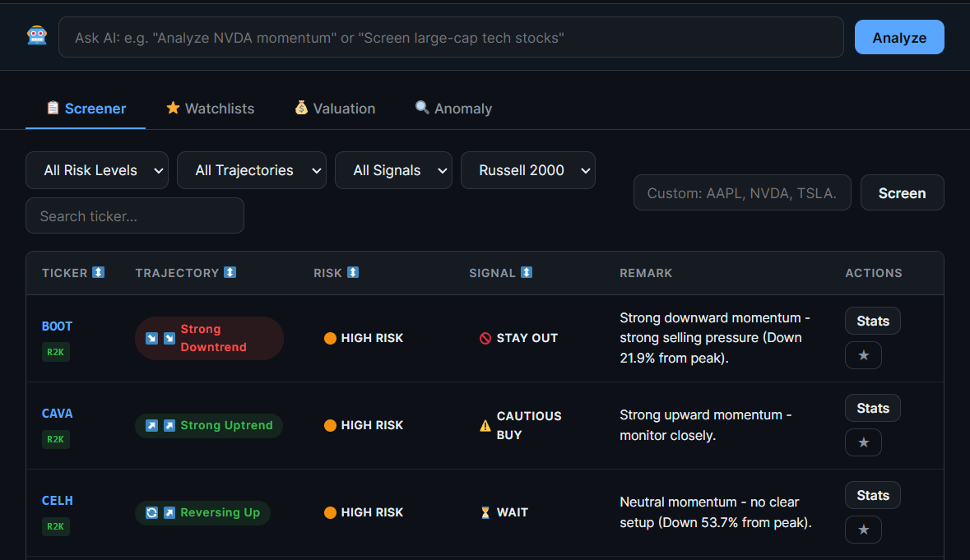This screenshot has width=970, height=560.
Task: Open the Watchlists tab
Action: [211, 109]
